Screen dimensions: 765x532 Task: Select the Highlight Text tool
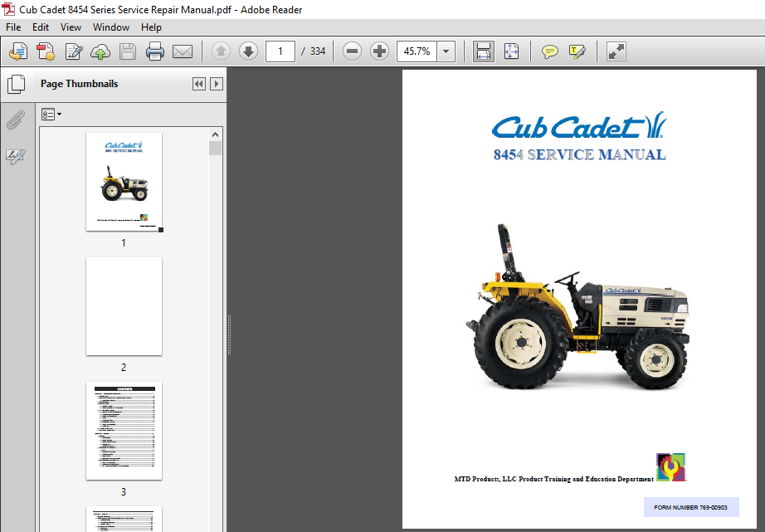coord(577,51)
